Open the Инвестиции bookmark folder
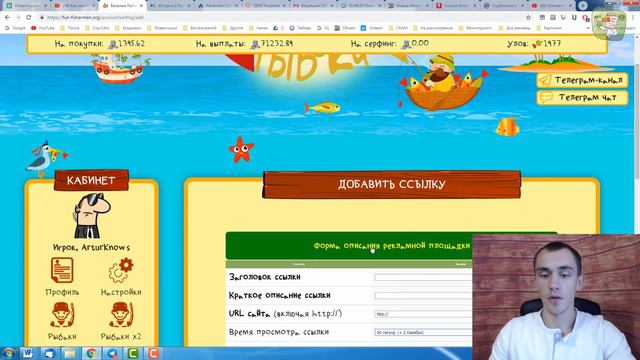 pos(162,28)
